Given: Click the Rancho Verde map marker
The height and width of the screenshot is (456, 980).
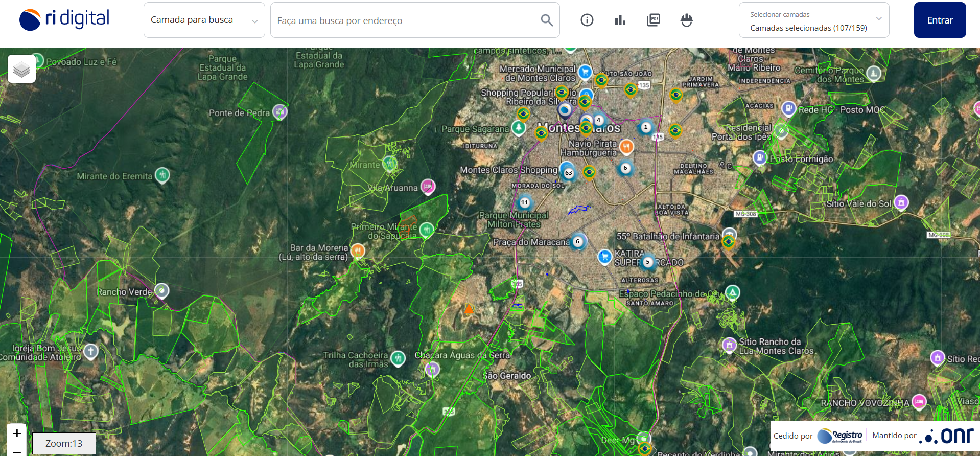Looking at the screenshot, I should [x=161, y=291].
